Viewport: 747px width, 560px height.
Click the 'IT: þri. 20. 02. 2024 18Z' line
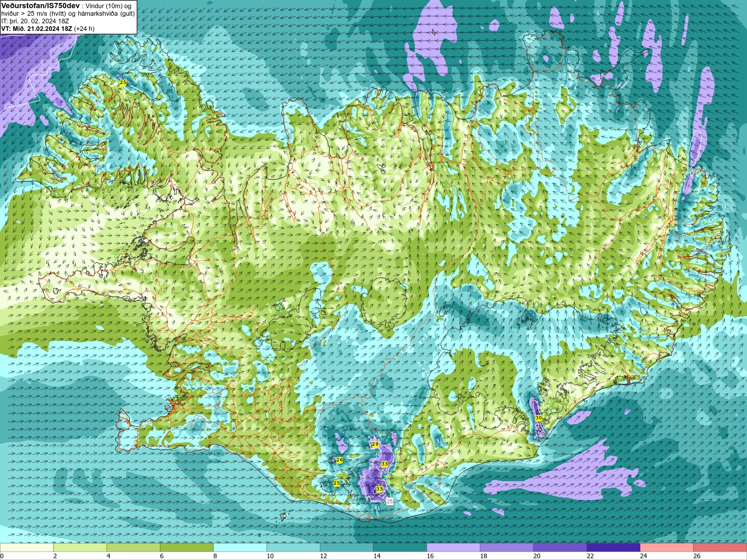click(35, 21)
